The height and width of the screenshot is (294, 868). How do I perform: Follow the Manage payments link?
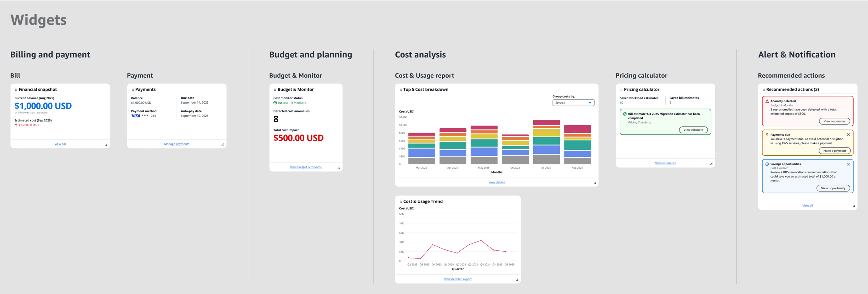click(x=176, y=144)
